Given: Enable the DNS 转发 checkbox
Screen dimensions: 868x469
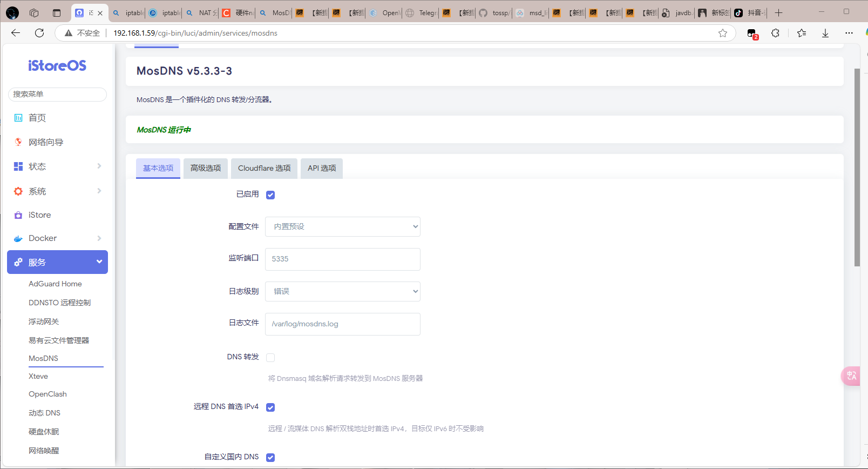Looking at the screenshot, I should 270,358.
